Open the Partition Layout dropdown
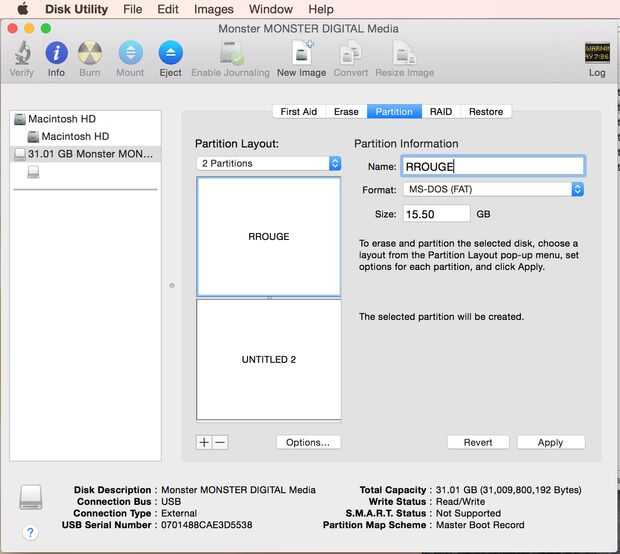 269,163
